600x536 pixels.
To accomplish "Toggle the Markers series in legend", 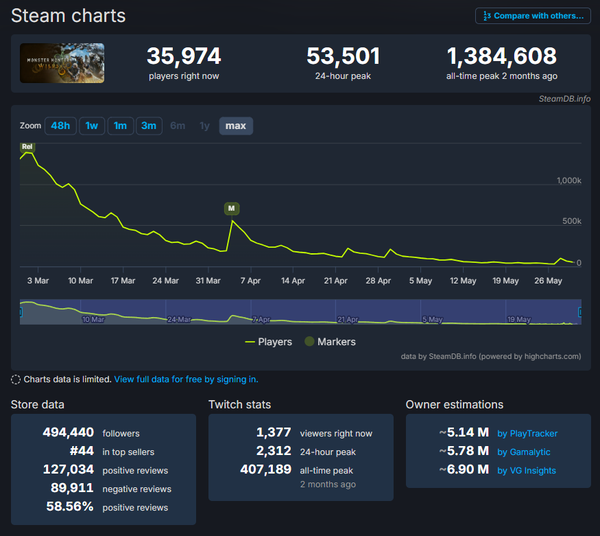I will [x=330, y=342].
